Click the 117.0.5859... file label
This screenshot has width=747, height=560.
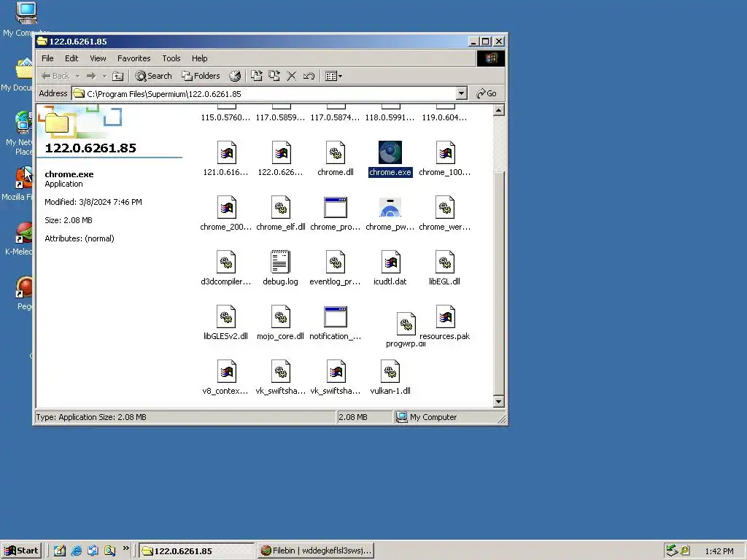point(280,117)
